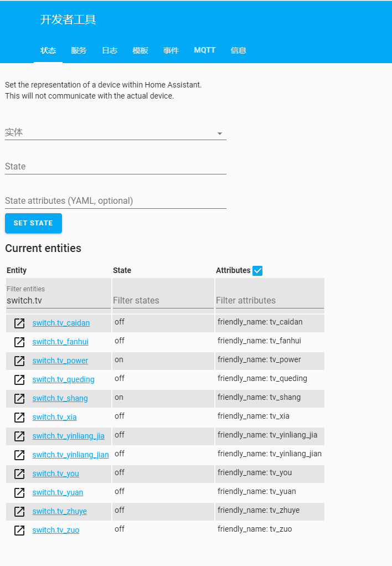The image size is (392, 566).
Task: Open entity info icon for switch.tv_power
Action: (19, 361)
